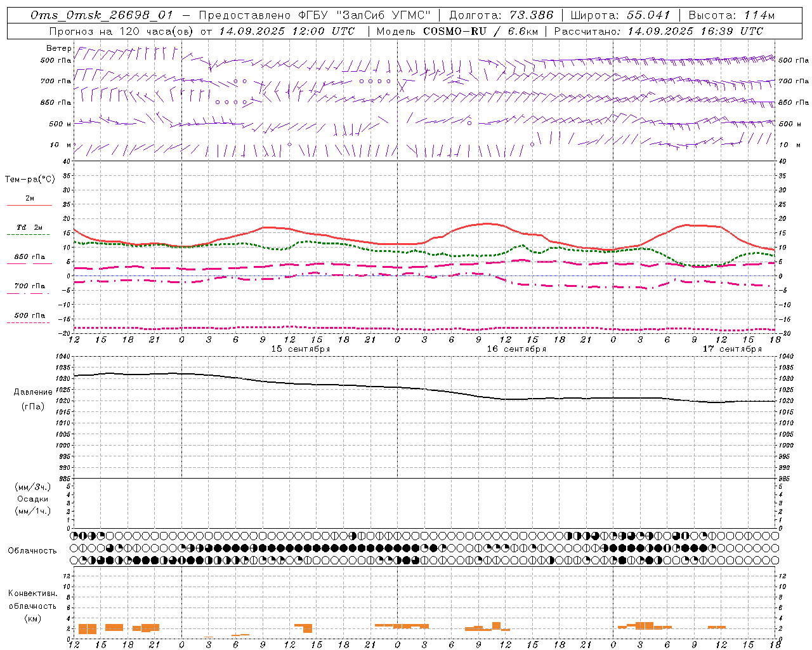Click the date label 15 сентября

point(301,349)
